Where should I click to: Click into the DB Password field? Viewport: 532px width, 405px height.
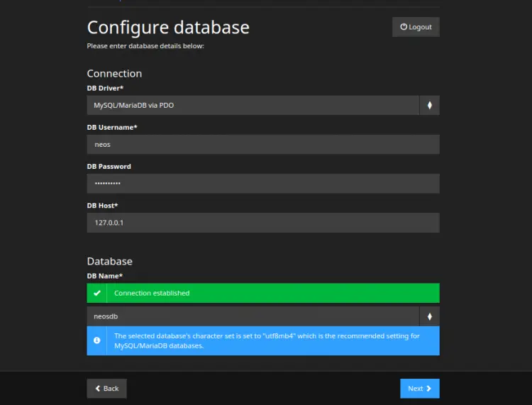click(x=263, y=184)
